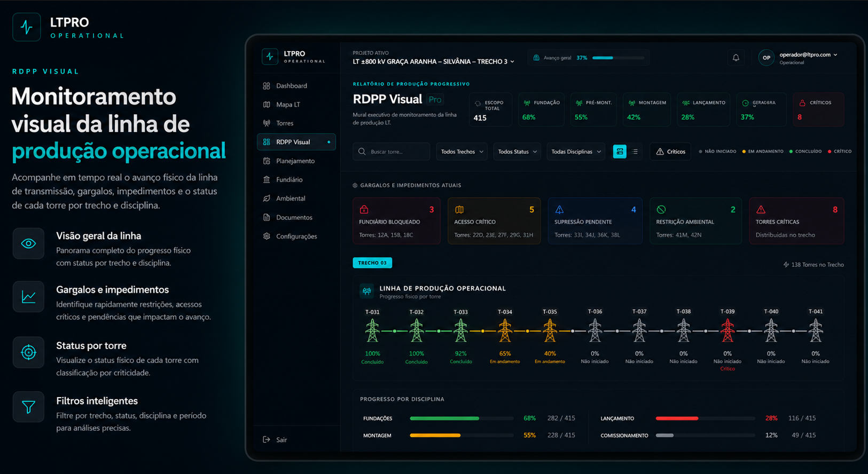Click the Acesso Crítico map icon
This screenshot has width=868, height=474.
tap(459, 209)
